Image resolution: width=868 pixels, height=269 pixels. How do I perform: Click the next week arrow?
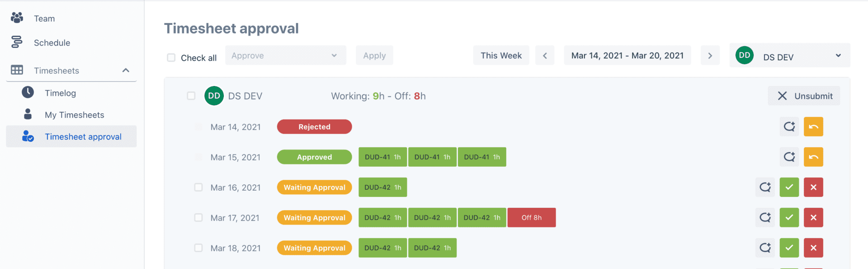point(710,55)
